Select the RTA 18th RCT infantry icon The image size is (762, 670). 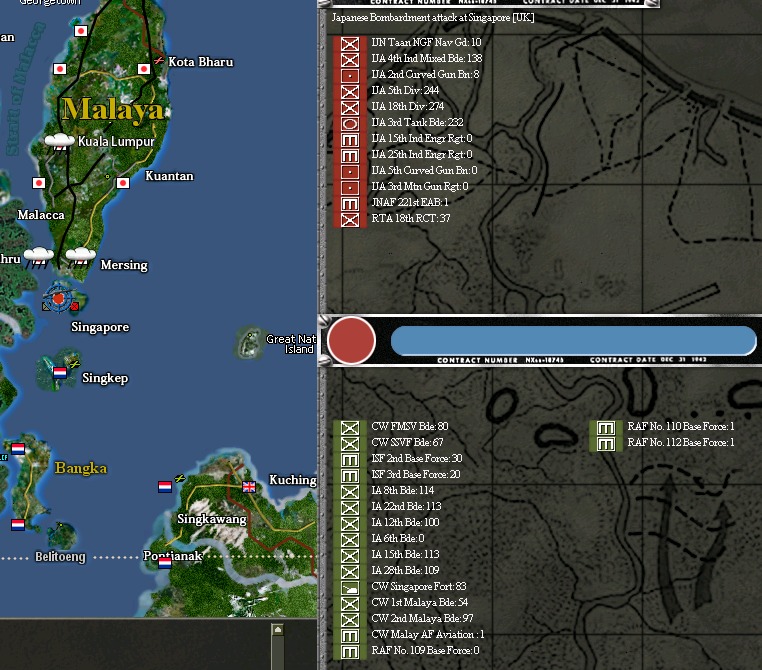click(x=350, y=220)
